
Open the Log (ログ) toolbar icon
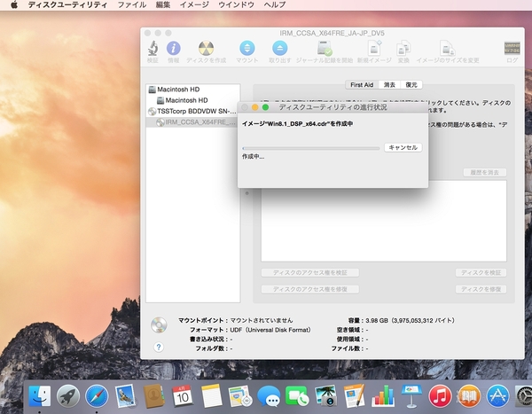[512, 48]
